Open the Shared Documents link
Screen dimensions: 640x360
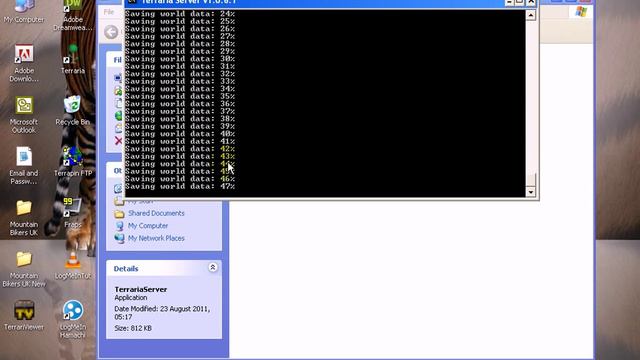coord(156,213)
